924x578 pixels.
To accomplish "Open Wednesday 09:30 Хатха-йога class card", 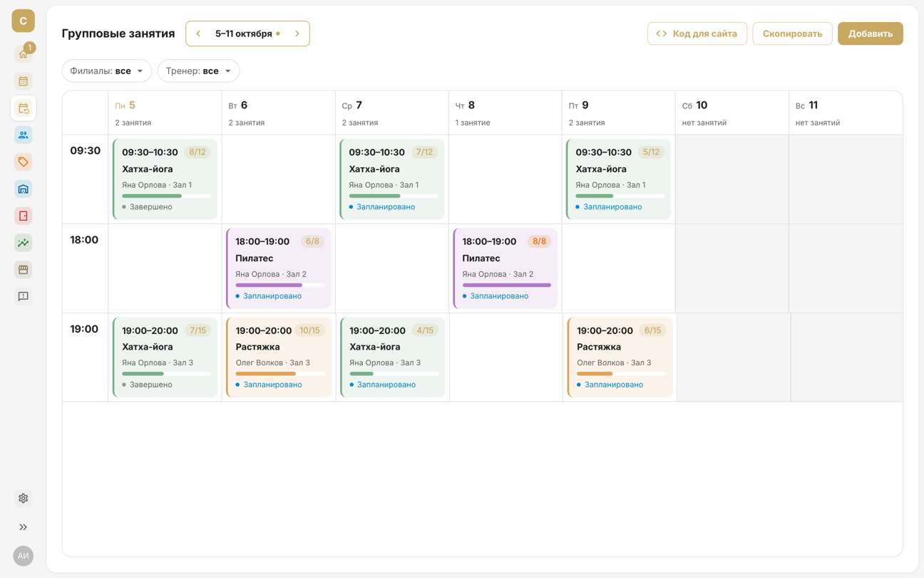I will [x=392, y=179].
